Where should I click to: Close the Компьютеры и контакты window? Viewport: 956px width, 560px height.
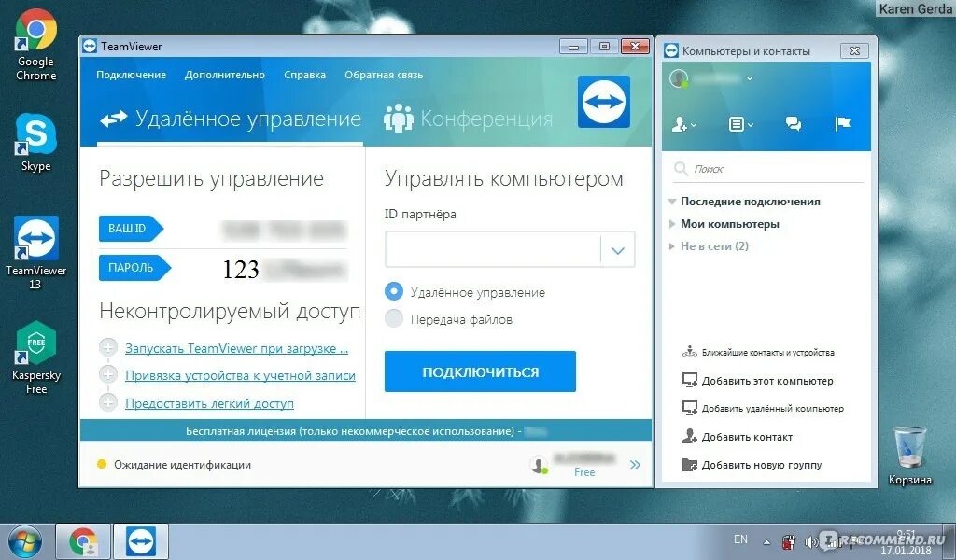854,51
